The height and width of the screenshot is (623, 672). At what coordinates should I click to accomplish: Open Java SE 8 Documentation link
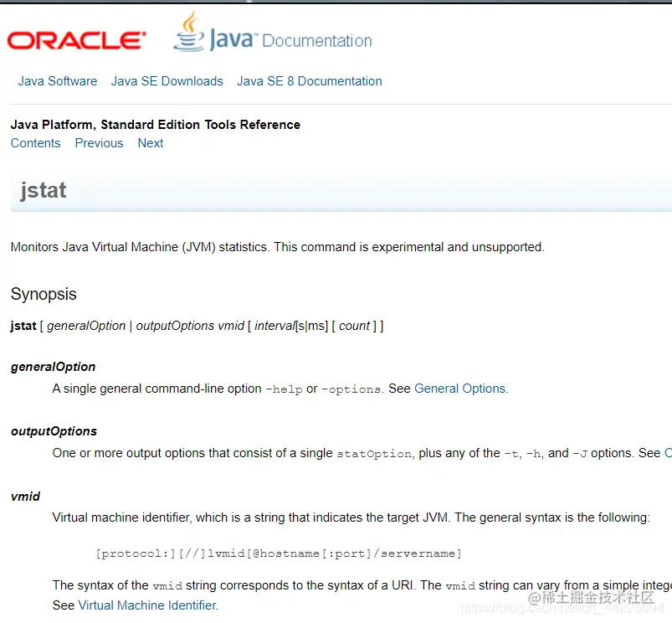point(310,81)
